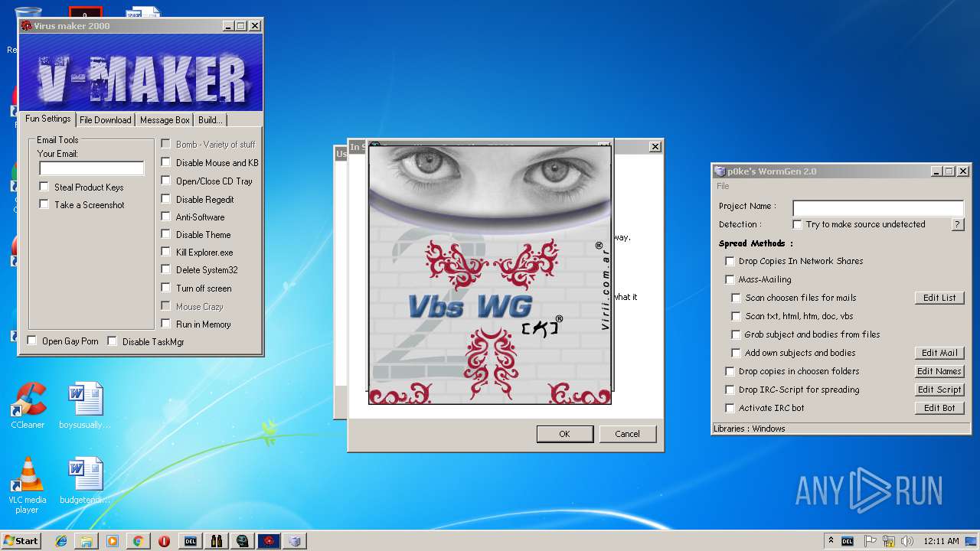980x551 pixels.
Task: Switch to the Message Box tab
Action: coord(165,119)
